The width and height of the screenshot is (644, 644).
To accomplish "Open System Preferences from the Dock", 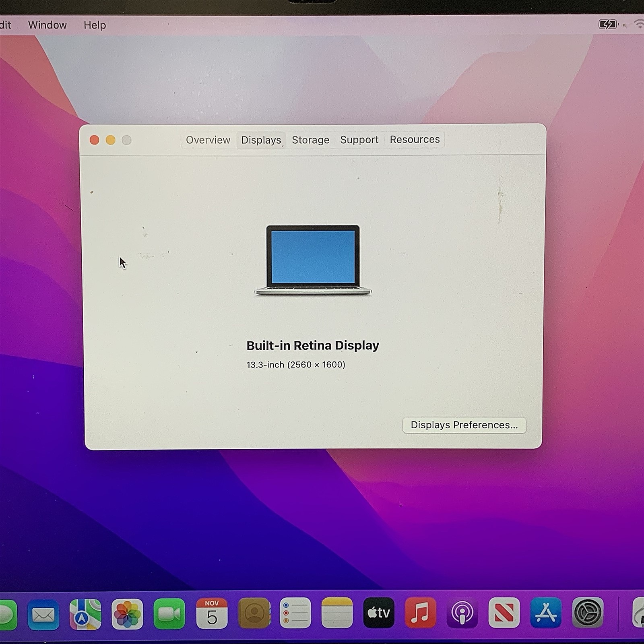I will [x=588, y=614].
